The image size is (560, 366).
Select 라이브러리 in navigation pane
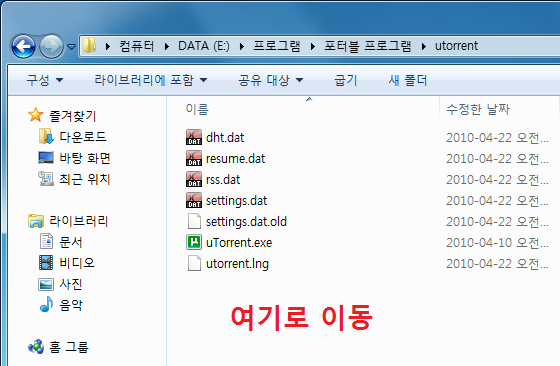79,221
